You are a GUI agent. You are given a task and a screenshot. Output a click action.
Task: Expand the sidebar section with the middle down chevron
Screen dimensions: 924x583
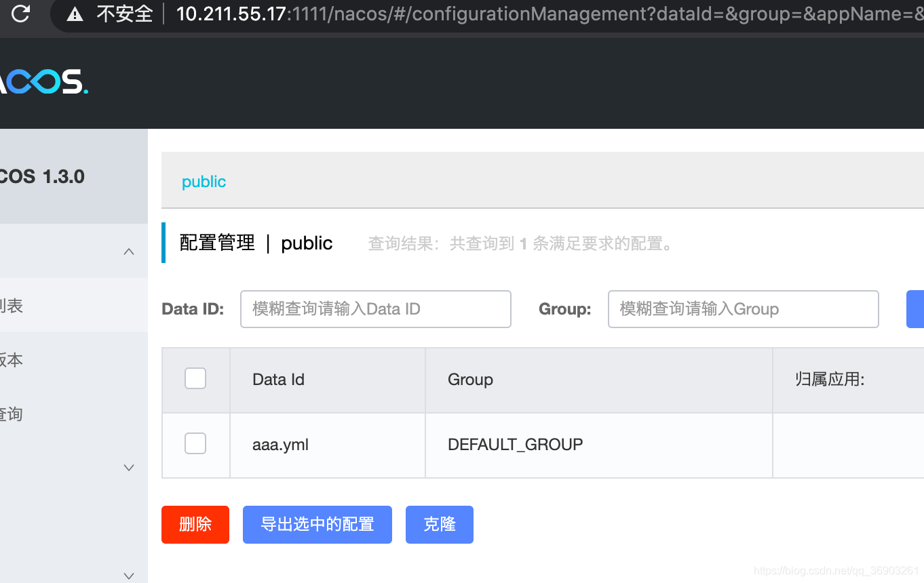(x=129, y=468)
